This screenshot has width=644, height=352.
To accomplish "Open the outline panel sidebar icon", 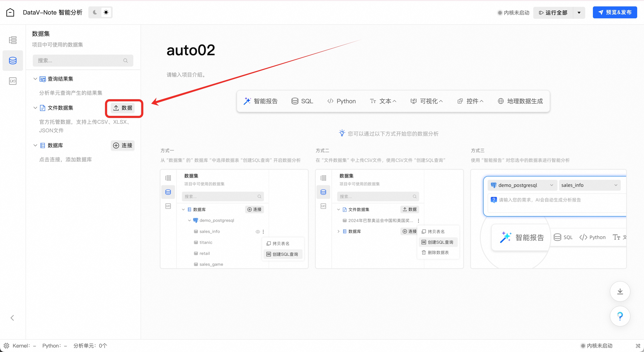I will coord(13,40).
